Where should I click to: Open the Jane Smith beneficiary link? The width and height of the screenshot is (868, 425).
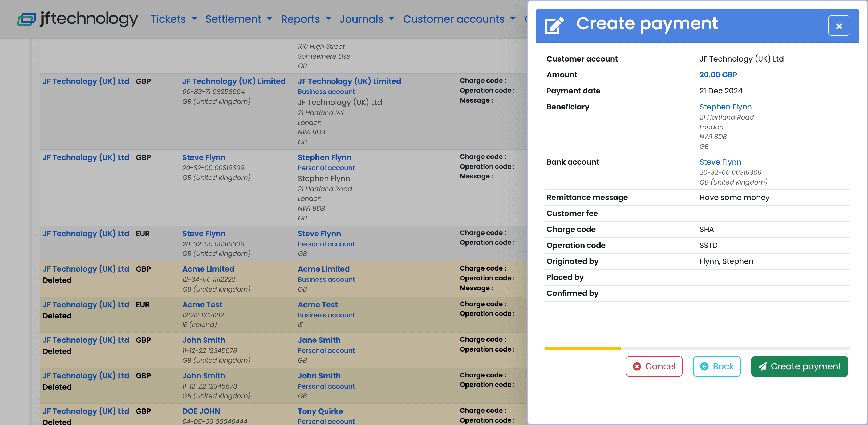tap(319, 340)
